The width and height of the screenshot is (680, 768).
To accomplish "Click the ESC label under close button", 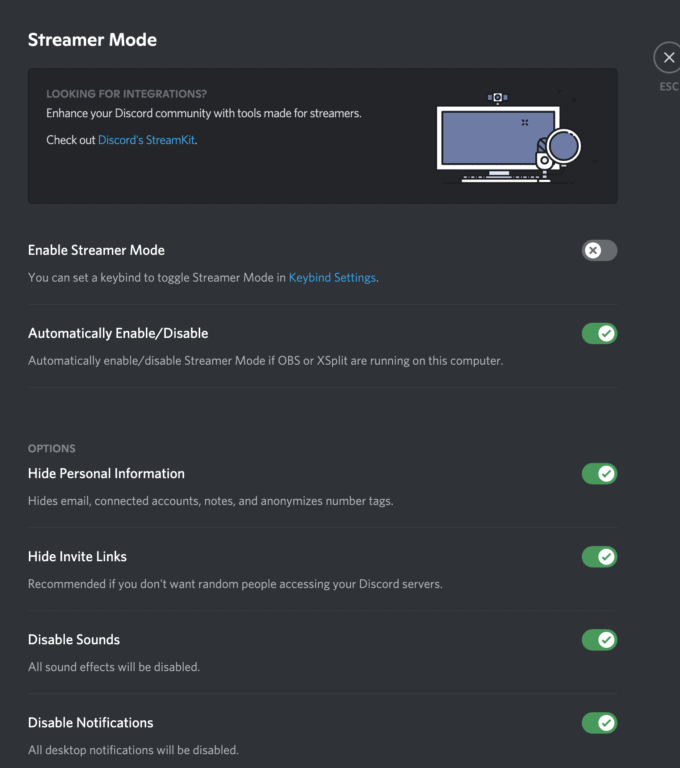I will [669, 87].
